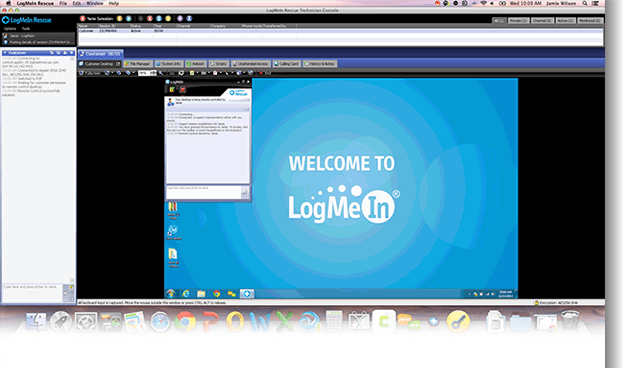The image size is (630, 368).
Task: Click Internet Explorer on remote taskbar
Action: point(186,294)
